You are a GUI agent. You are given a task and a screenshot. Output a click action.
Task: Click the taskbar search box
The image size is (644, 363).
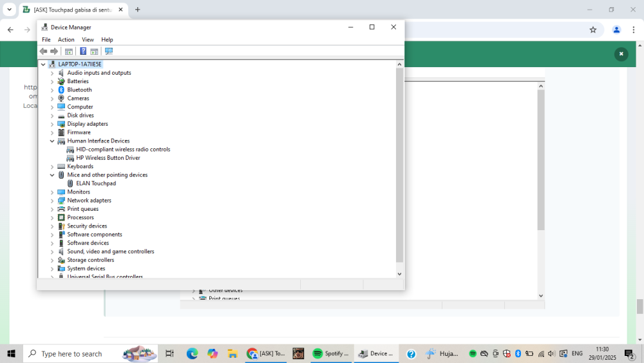click(90, 353)
